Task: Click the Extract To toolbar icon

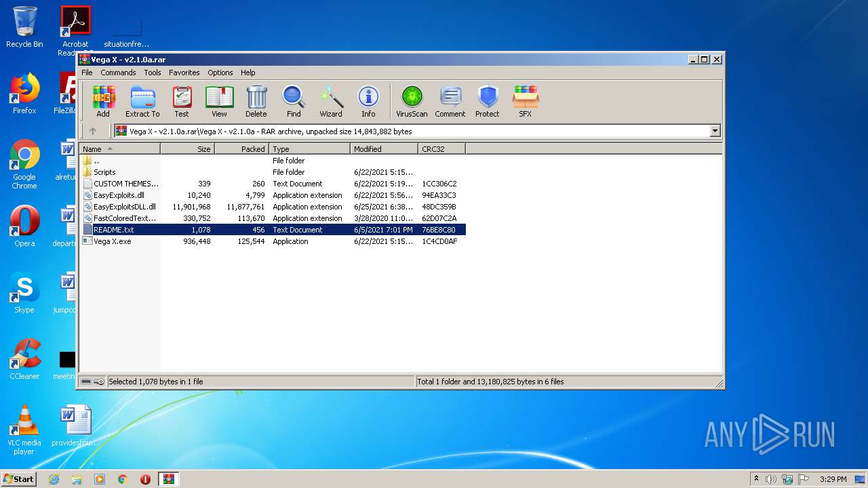Action: coord(142,101)
